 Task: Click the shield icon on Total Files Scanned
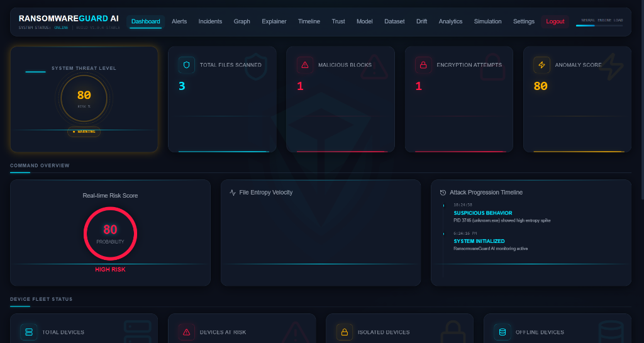pos(186,65)
